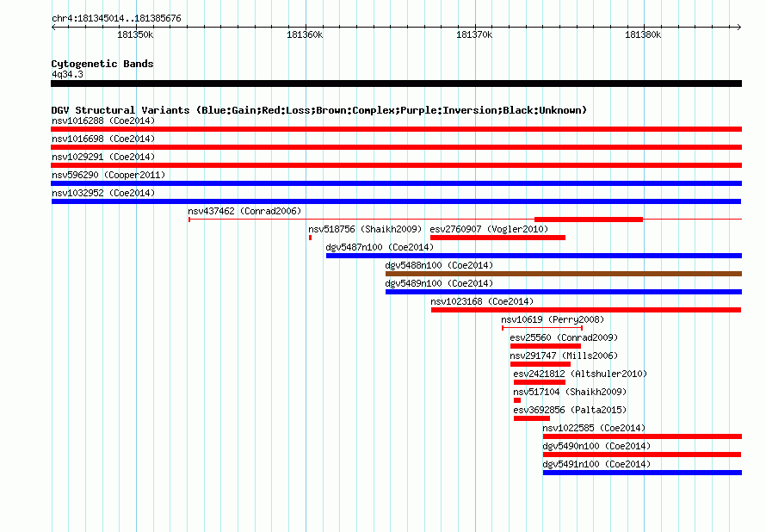Viewport: 766px width, 532px height.
Task: Select label esv2760907 (Vogler2010)
Action: tap(489, 229)
